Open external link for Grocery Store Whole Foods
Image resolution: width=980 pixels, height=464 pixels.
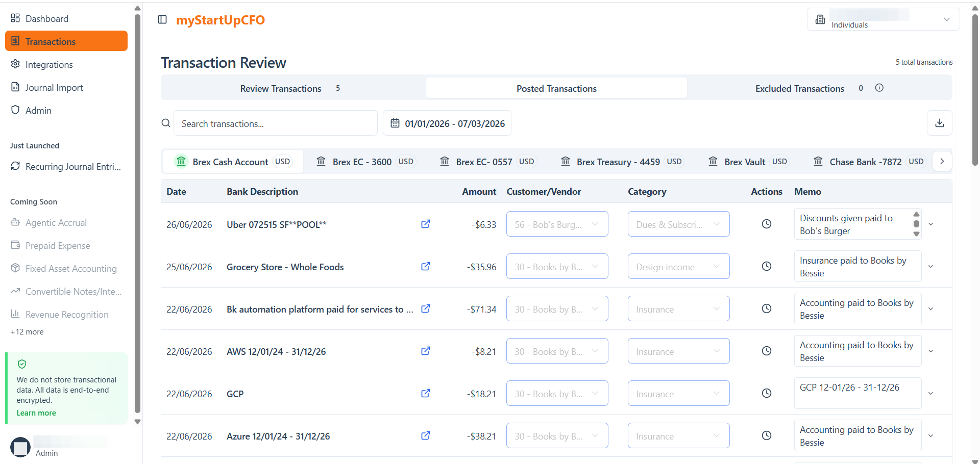425,266
